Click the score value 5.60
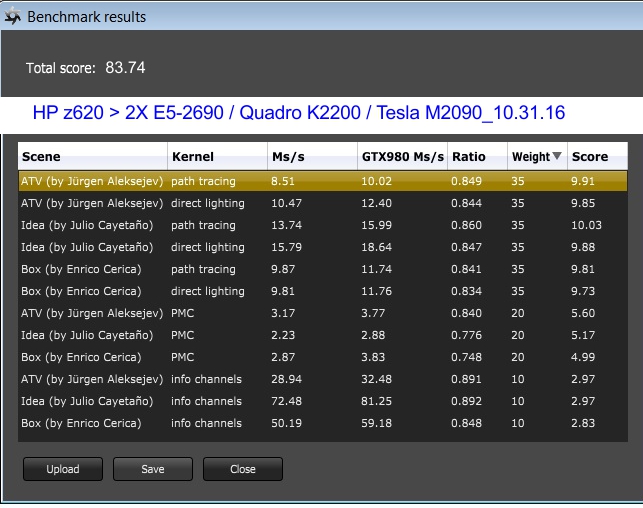 click(583, 313)
